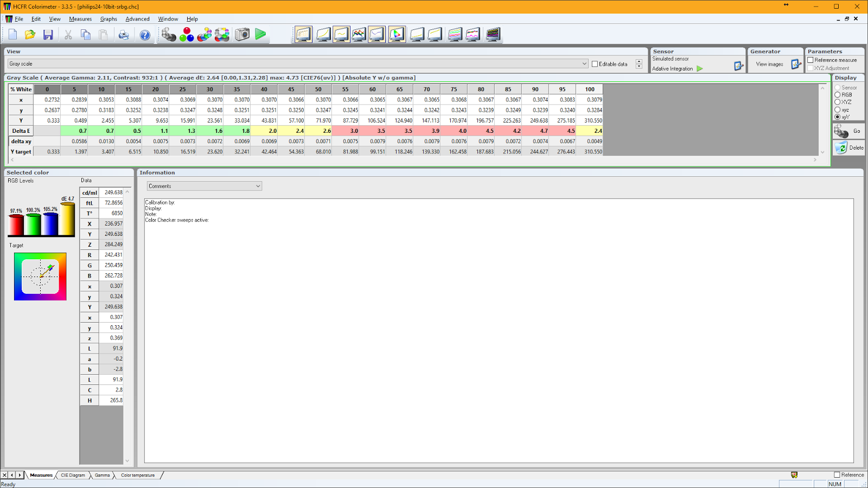The height and width of the screenshot is (488, 868).
Task: Click the green RGB level bar
Action: 33,224
